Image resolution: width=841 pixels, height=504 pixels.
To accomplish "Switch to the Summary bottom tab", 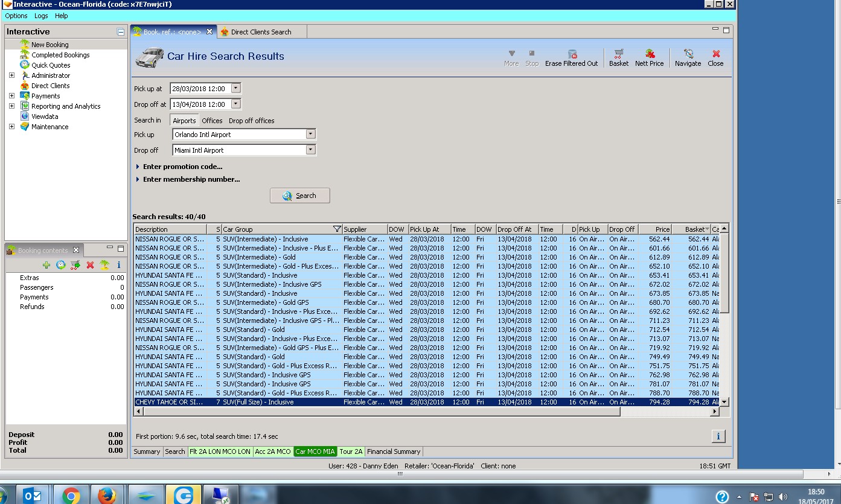I will click(x=147, y=451).
